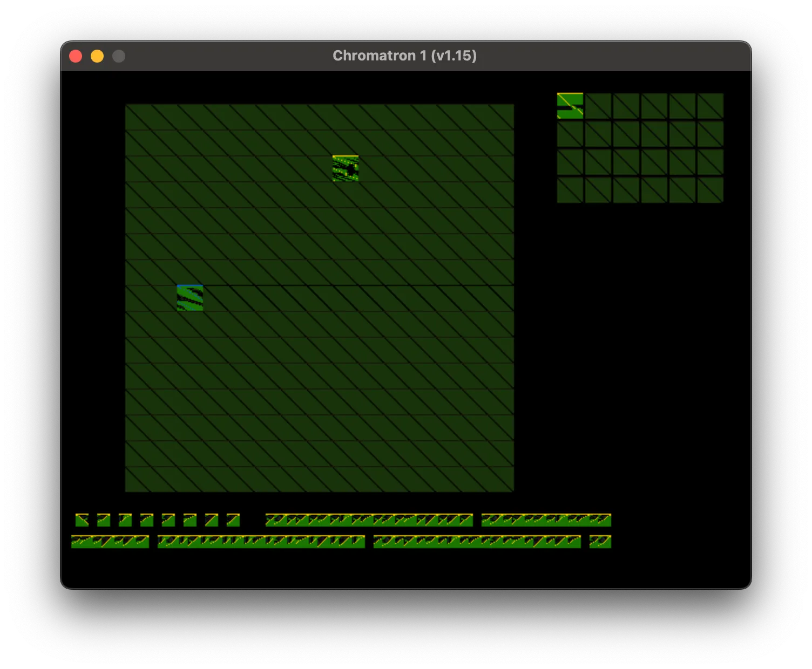The height and width of the screenshot is (669, 812).
Task: Click the board cell right of the yellow-edged piece
Action: (371, 169)
